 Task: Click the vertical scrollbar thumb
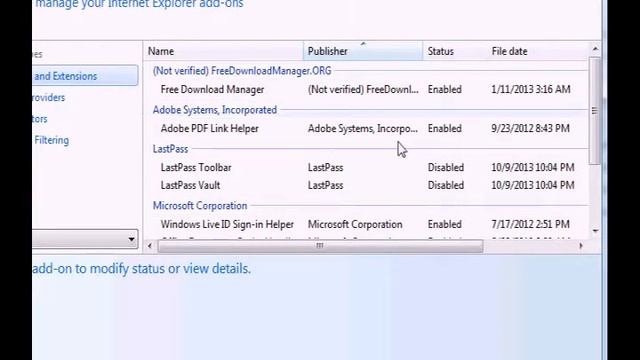595,111
